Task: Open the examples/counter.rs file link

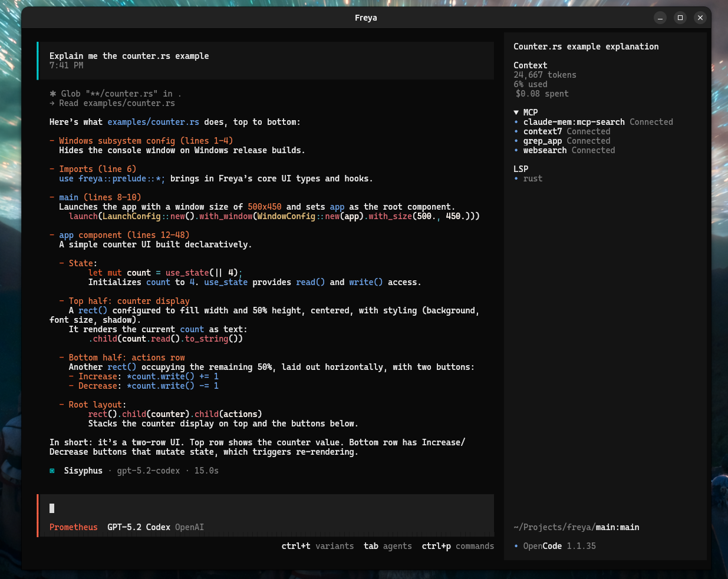Action: (153, 122)
